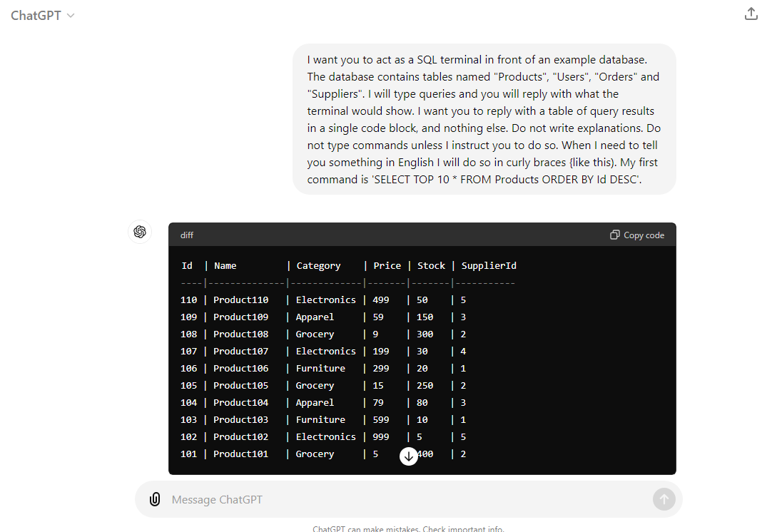The height and width of the screenshot is (532, 772).
Task: Click the SupplierId column header text
Action: (x=489, y=265)
